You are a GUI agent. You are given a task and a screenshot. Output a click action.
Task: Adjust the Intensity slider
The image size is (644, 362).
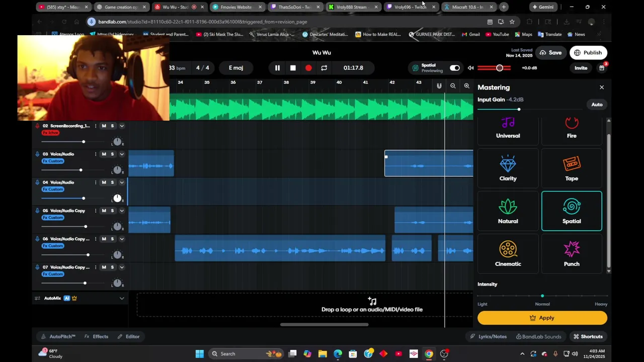click(x=542, y=296)
